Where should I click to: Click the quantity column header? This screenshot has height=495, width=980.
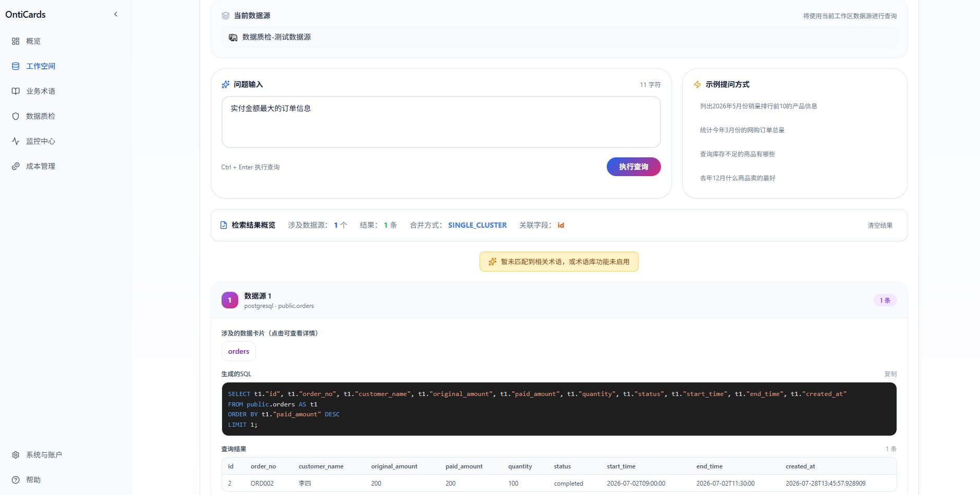click(520, 466)
